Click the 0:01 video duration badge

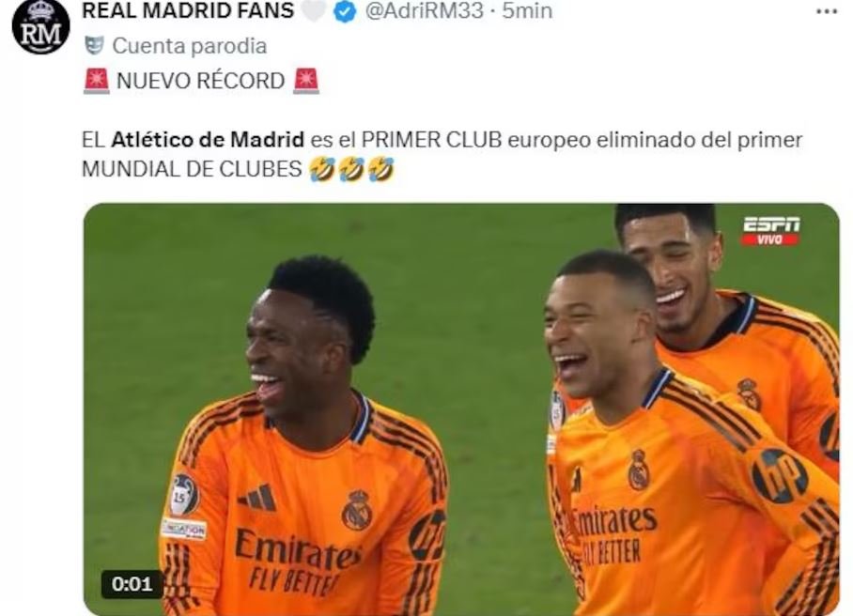tap(132, 584)
